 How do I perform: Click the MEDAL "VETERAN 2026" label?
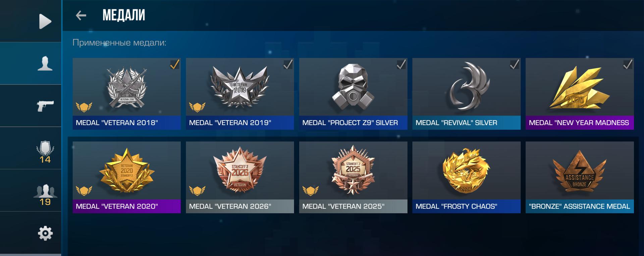tap(230, 206)
